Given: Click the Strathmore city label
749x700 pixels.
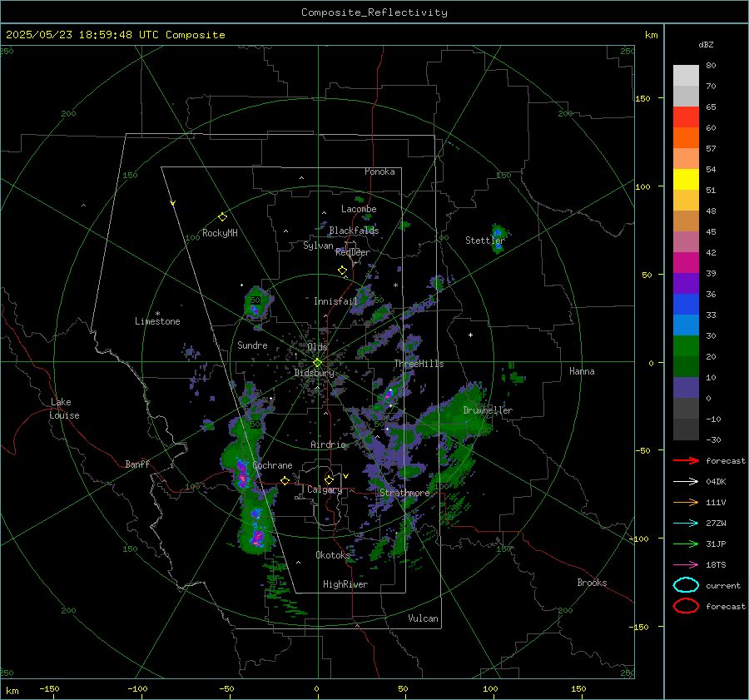Looking at the screenshot, I should (404, 493).
